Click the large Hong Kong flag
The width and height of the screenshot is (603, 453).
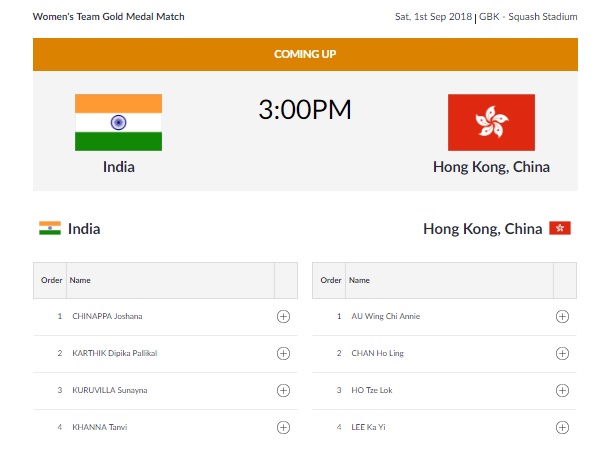coord(491,122)
